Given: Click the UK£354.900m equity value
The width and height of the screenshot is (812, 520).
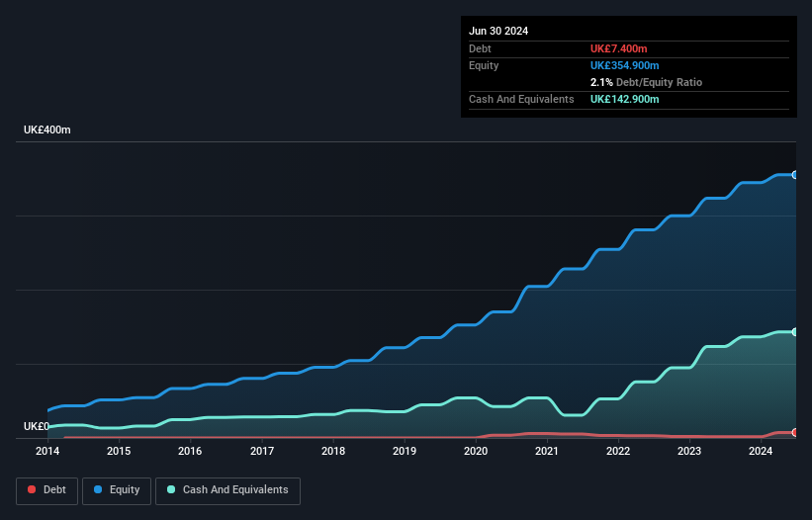Looking at the screenshot, I should point(624,65).
